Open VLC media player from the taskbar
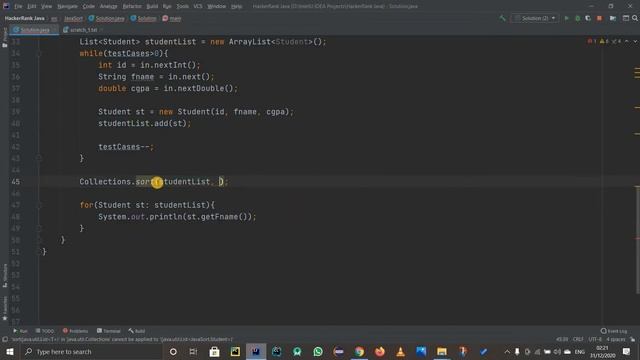Screen dimensions: 640x360 point(400,351)
